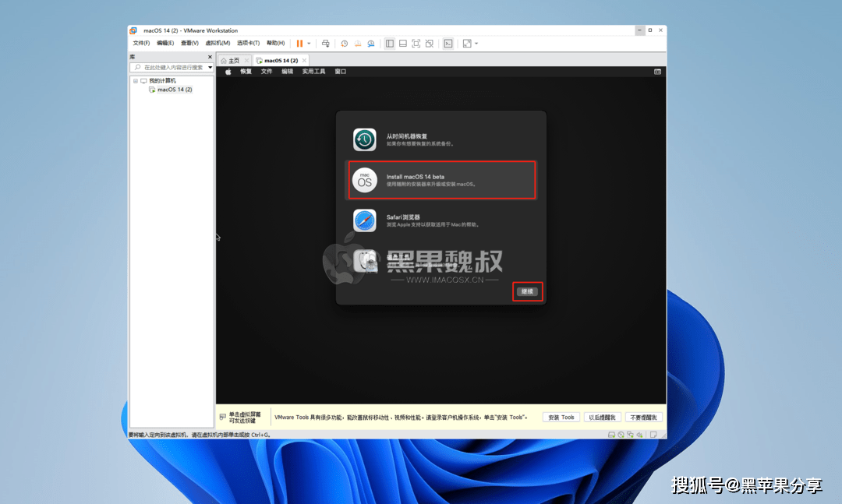The width and height of the screenshot is (842, 504).
Task: Click the Disk Utility icon
Action: (x=365, y=261)
